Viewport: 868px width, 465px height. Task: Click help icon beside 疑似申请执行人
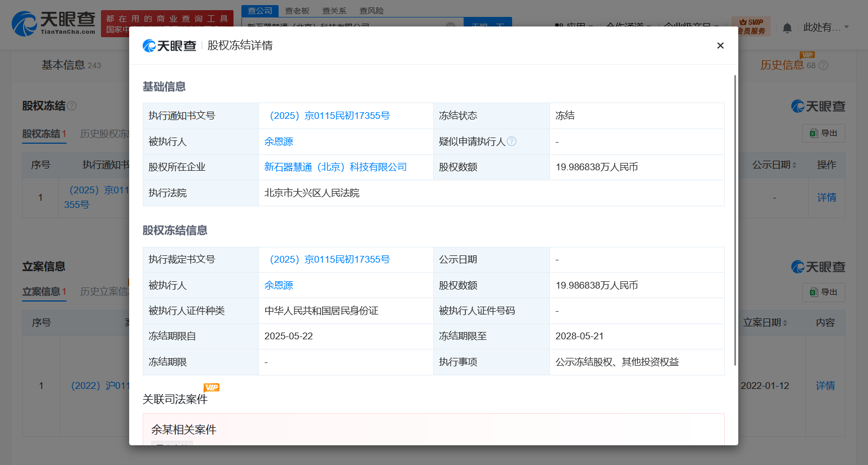(512, 141)
